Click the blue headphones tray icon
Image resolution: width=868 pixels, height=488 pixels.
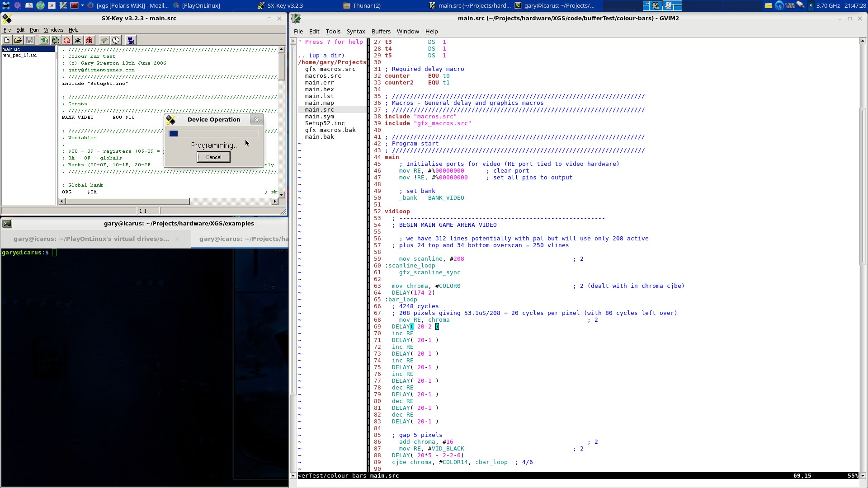coord(779,5)
